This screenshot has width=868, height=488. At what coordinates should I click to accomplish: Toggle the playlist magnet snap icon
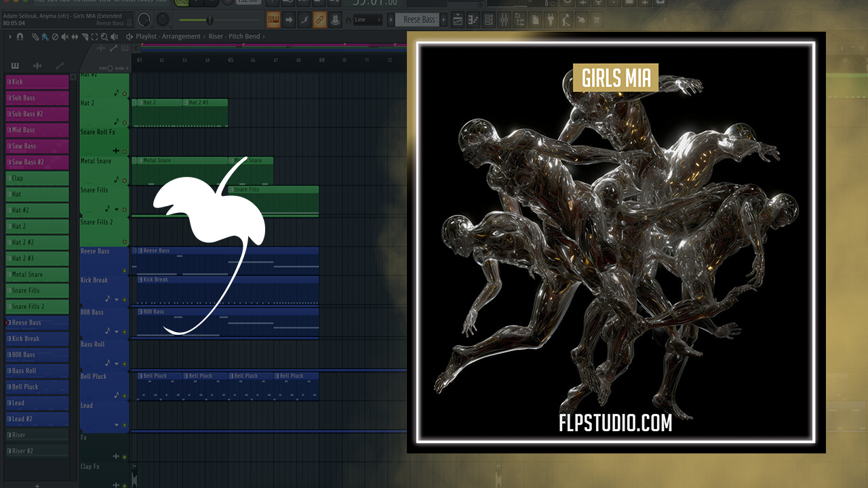click(20, 37)
